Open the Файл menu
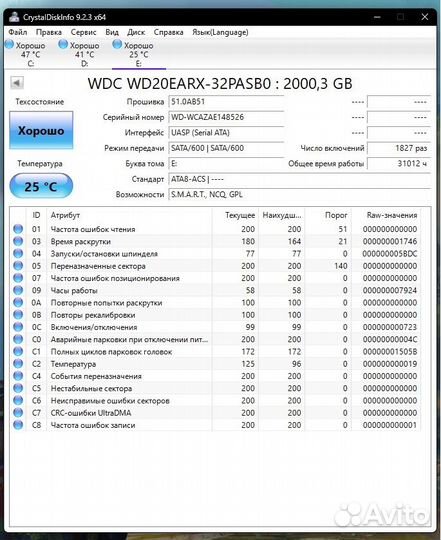This screenshot has height=540, width=441. [18, 32]
